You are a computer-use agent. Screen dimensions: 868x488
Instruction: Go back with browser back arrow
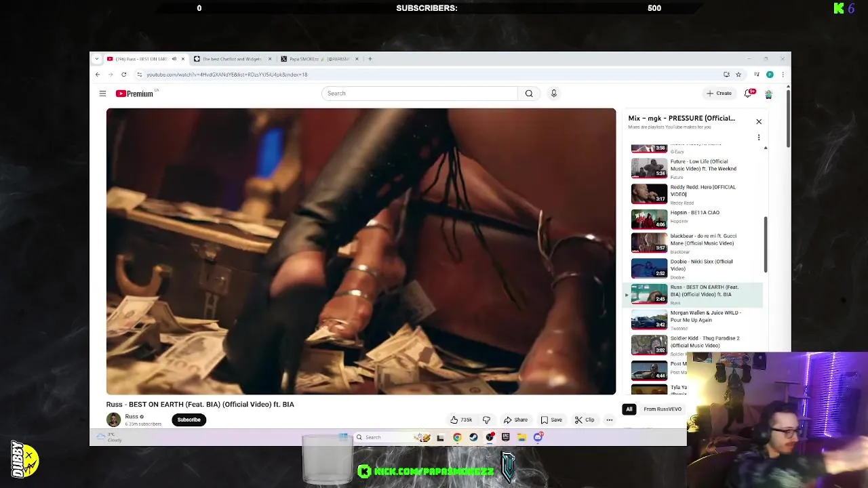(98, 75)
